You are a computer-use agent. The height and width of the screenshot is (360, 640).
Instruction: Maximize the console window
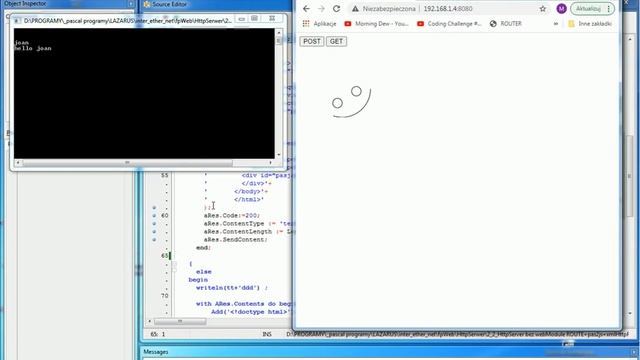click(x=254, y=19)
